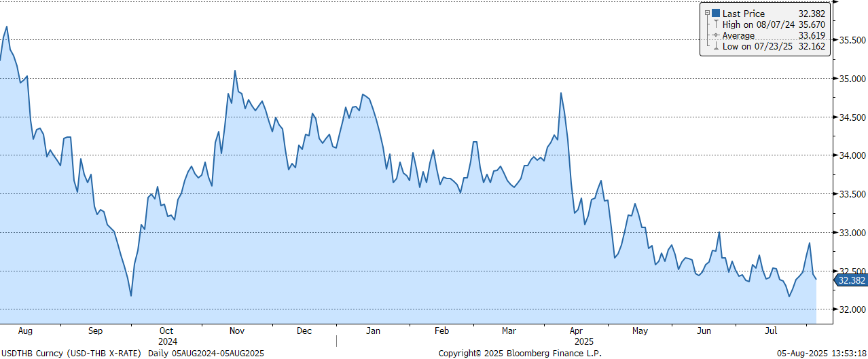
Task: Click the High marker icon in legend
Action: click(716, 24)
